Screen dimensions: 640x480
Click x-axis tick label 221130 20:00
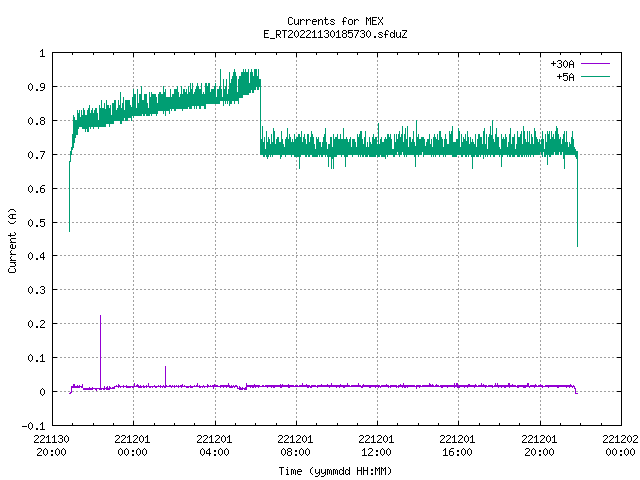pos(51,445)
